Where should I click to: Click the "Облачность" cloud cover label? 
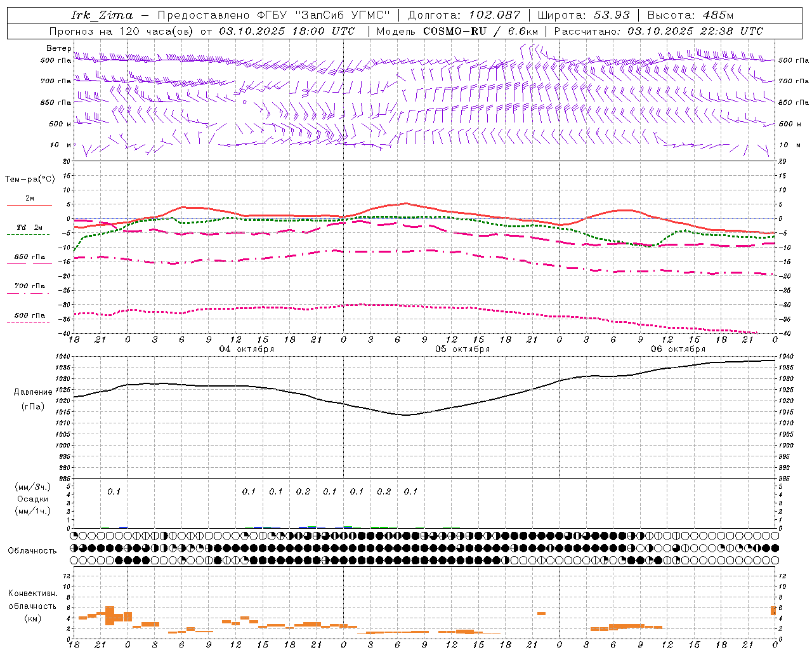click(x=32, y=551)
